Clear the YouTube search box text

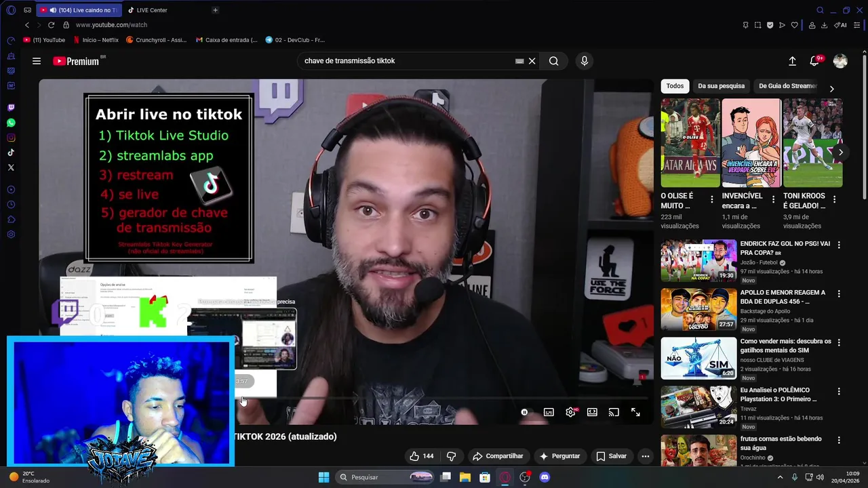tap(532, 61)
